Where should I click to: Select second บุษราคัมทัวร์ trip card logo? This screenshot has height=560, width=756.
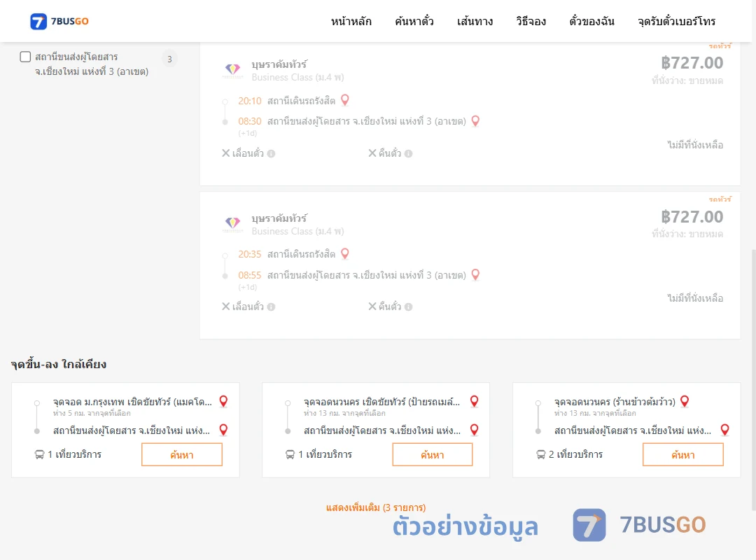coord(233,224)
